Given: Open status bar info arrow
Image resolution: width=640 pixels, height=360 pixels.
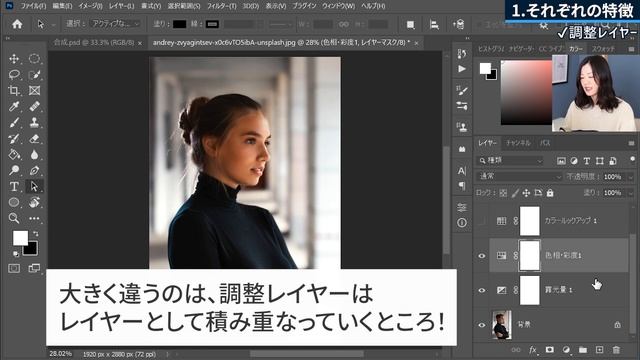Looking at the screenshot, I should tap(167, 354).
